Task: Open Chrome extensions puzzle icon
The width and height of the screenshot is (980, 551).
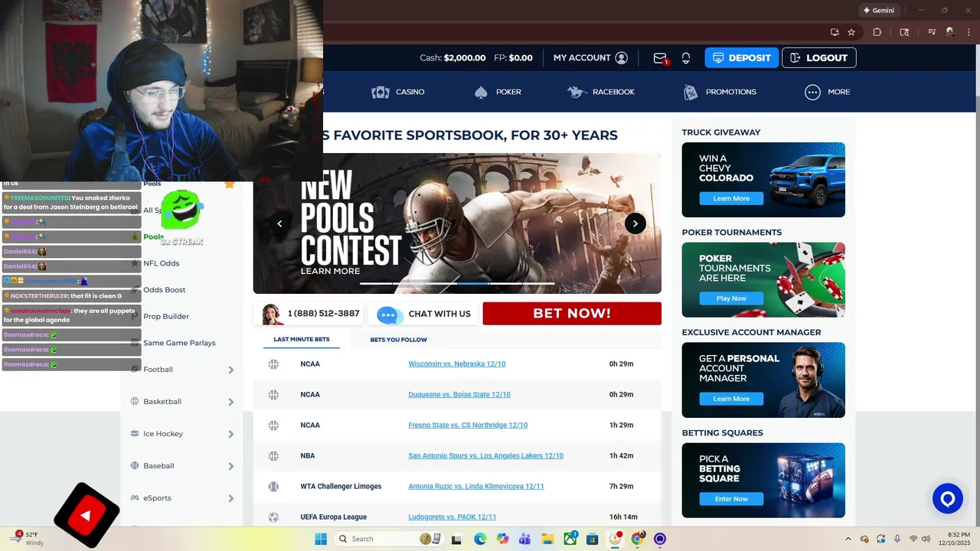Action: (x=877, y=32)
